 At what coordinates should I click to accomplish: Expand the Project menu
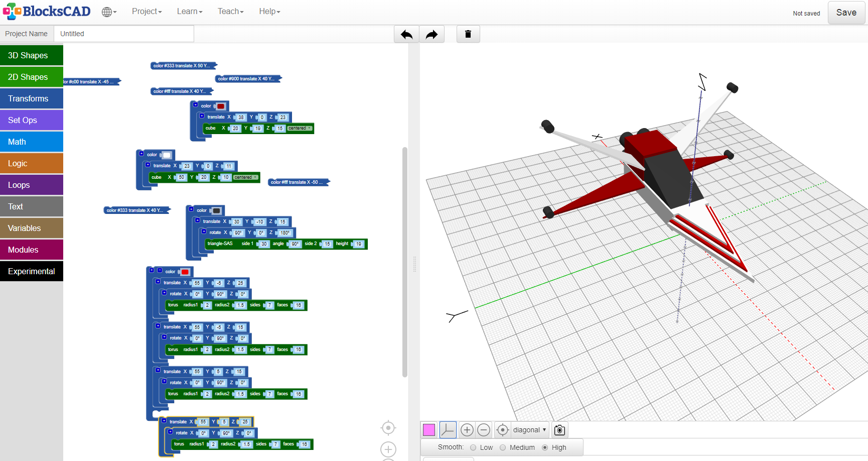(x=147, y=12)
